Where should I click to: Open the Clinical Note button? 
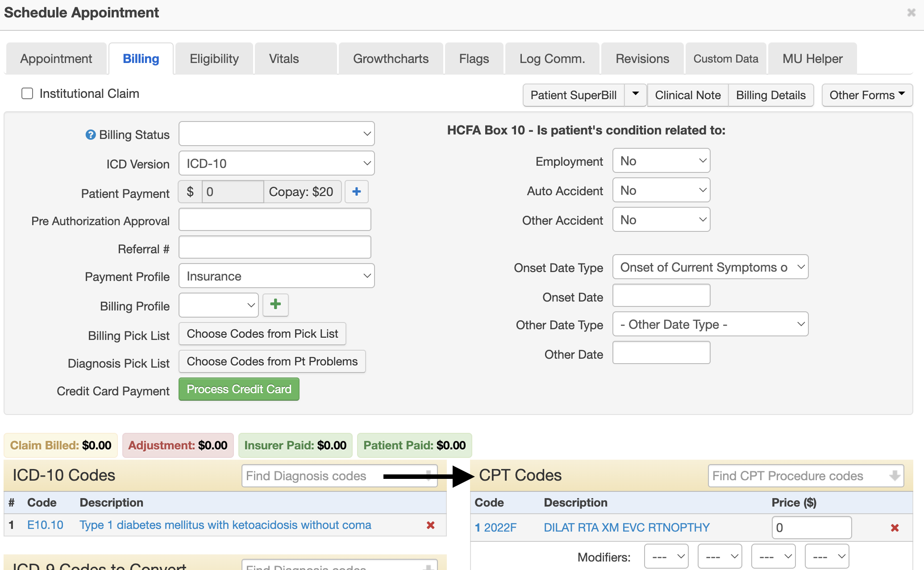tap(688, 95)
